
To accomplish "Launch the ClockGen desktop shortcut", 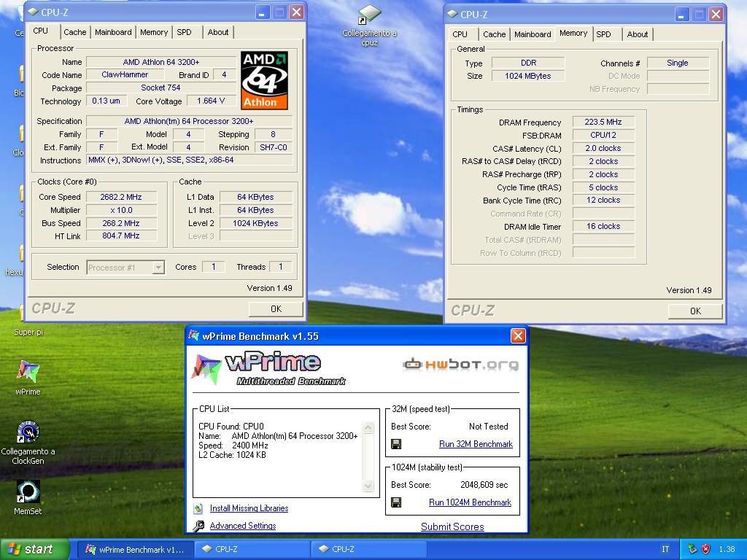I will [x=28, y=432].
